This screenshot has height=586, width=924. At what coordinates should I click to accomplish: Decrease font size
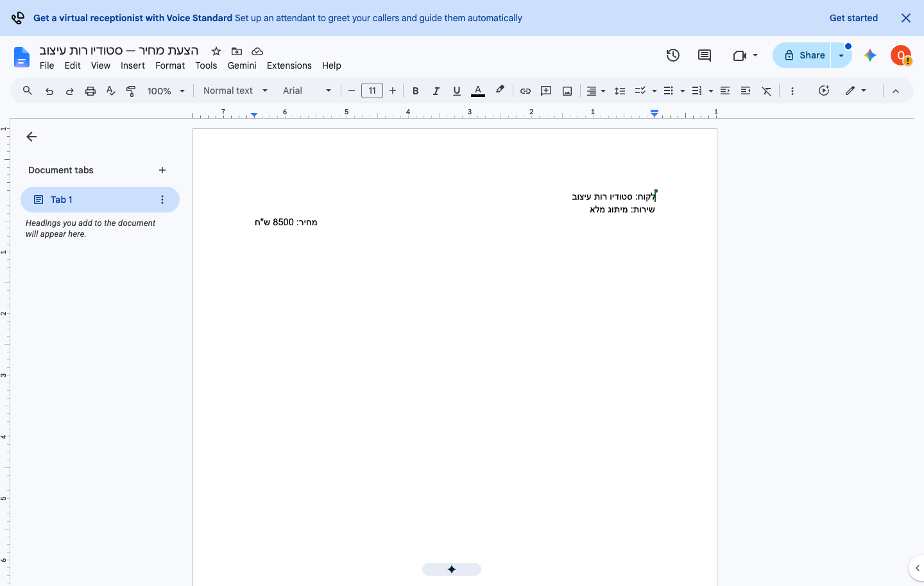[x=352, y=91]
